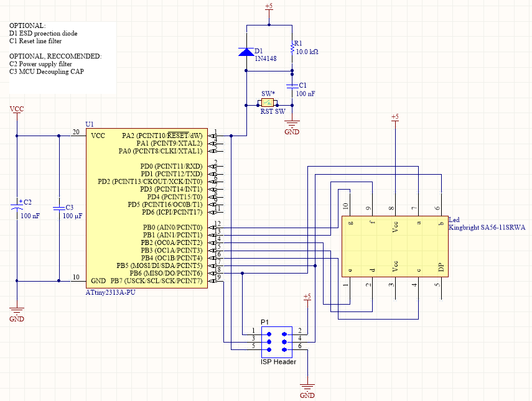Select the C3 100 µF capacitor symbol
The width and height of the screenshot is (532, 401).
[57, 208]
